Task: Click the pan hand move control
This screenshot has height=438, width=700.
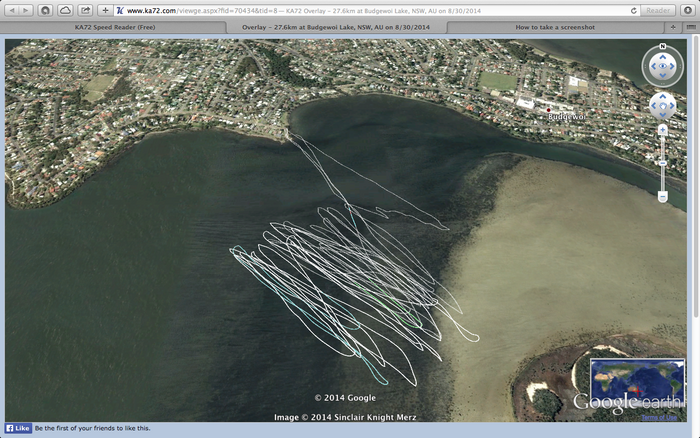Action: [x=663, y=105]
